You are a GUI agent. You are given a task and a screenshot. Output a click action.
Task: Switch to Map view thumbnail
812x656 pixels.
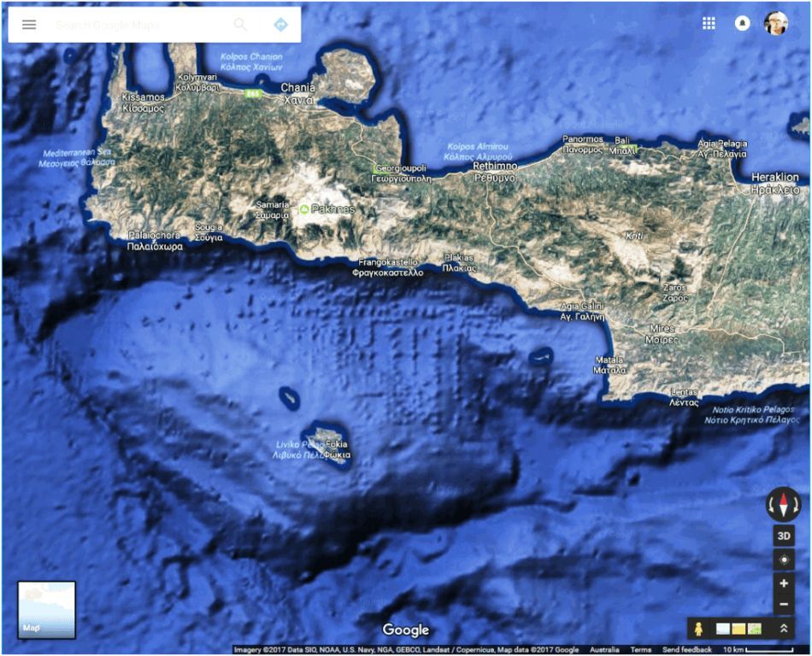pyautogui.click(x=47, y=609)
